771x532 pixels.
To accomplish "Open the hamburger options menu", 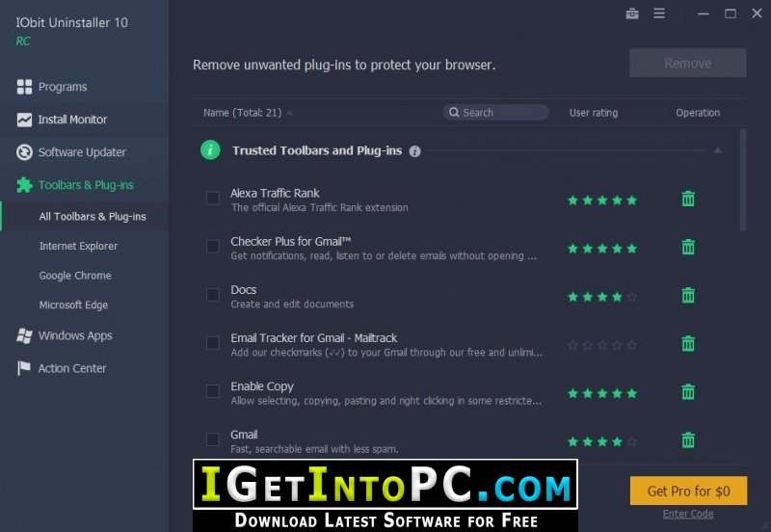I will (x=659, y=13).
